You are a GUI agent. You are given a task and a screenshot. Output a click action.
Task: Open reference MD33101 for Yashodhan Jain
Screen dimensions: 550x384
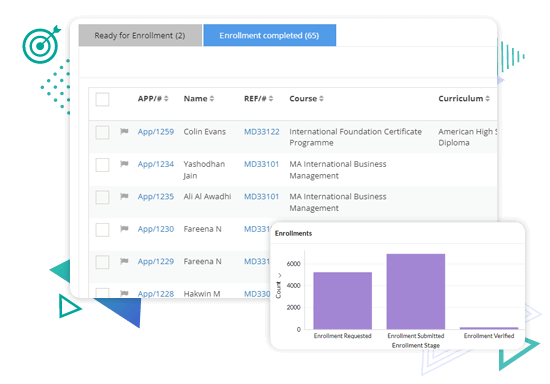(261, 164)
